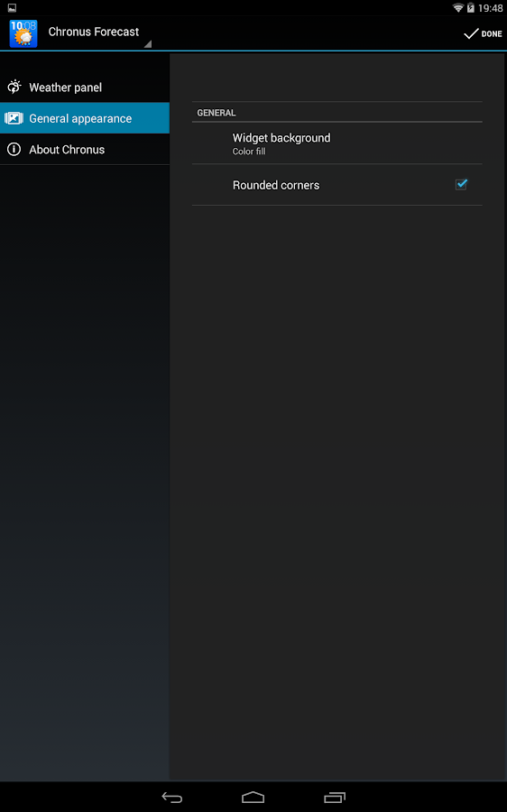Tap the Android home navigation button

(x=253, y=797)
